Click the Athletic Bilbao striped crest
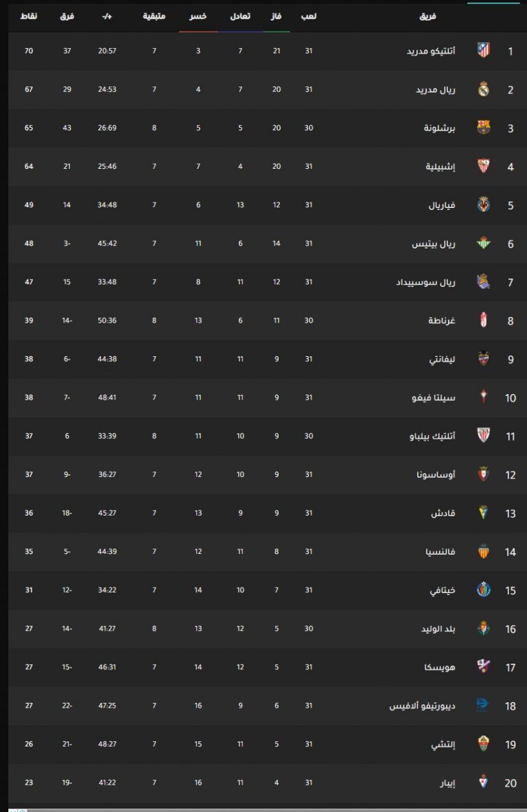The width and height of the screenshot is (527, 812). point(484,435)
